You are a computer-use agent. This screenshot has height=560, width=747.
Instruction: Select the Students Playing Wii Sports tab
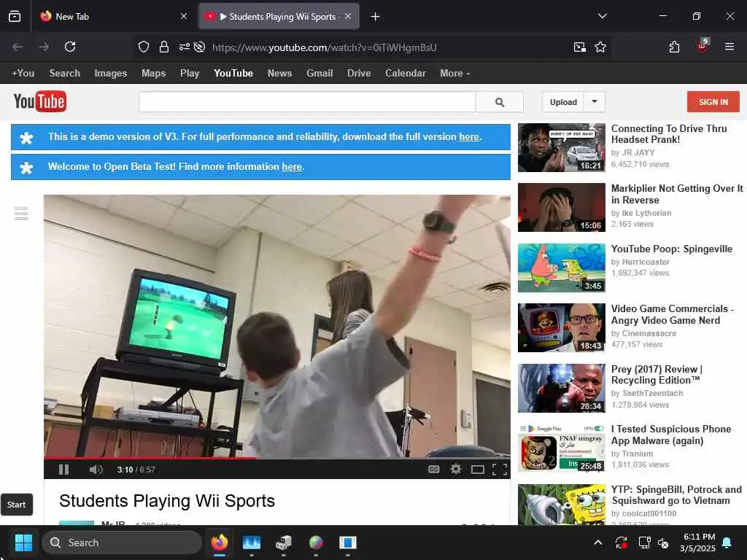pyautogui.click(x=279, y=17)
